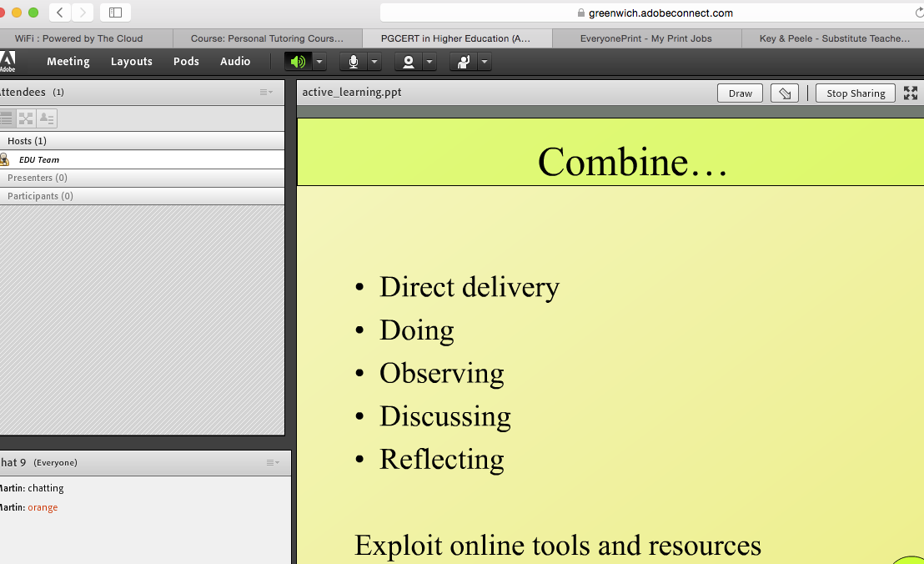Expand the webcam options dropdown arrow
The image size is (924, 564).
point(429,62)
